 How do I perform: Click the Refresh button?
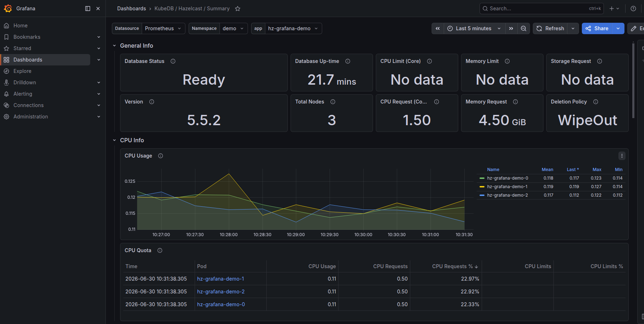(550, 28)
